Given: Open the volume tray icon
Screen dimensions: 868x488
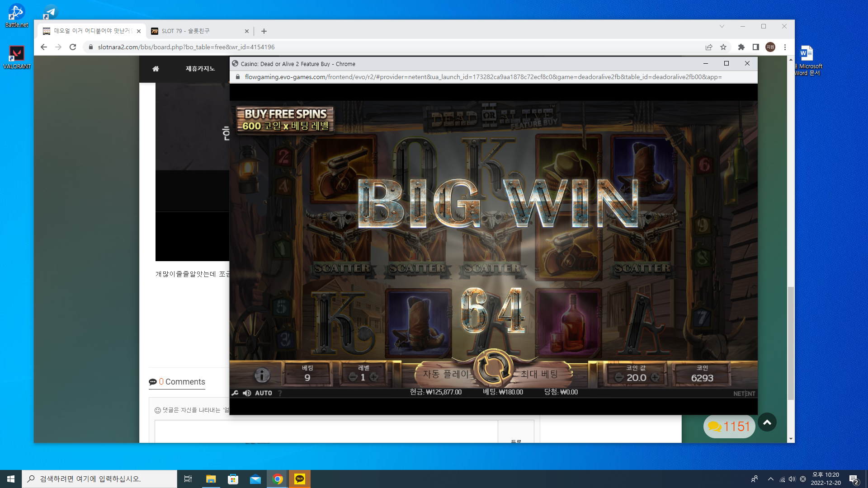Looking at the screenshot, I should coord(792,479).
